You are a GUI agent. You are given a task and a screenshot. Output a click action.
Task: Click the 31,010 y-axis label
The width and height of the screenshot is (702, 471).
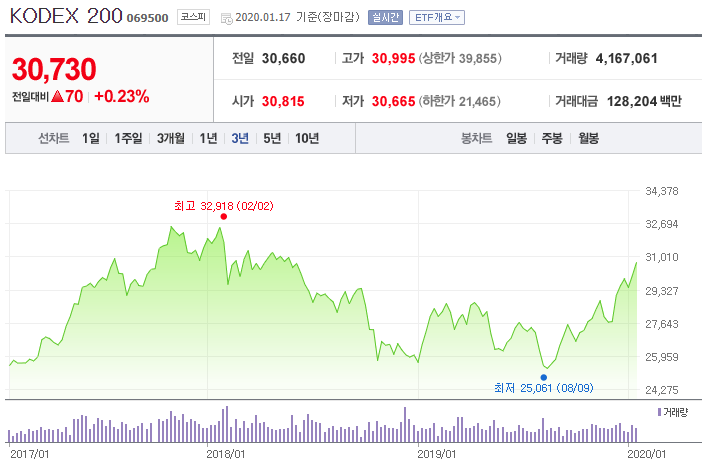tap(662, 257)
